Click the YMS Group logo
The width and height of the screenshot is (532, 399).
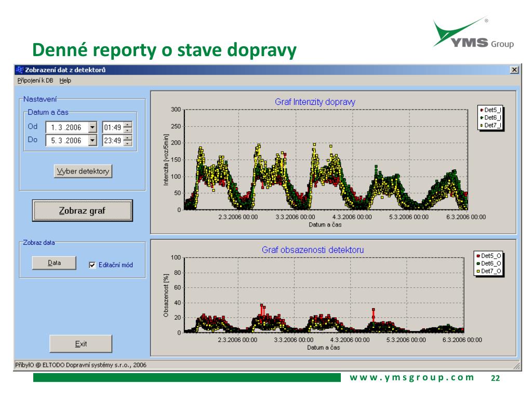[473, 33]
